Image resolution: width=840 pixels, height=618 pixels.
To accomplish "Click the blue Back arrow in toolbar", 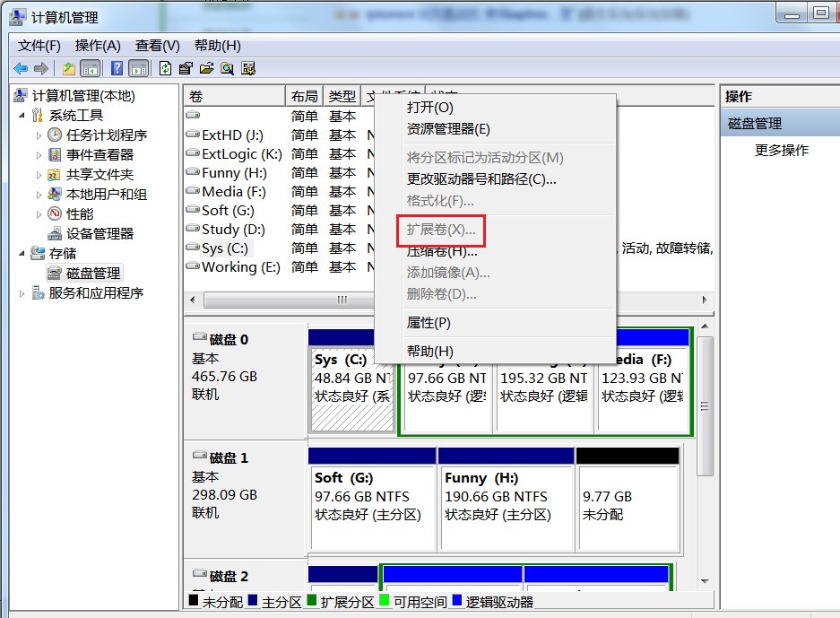I will 21,68.
